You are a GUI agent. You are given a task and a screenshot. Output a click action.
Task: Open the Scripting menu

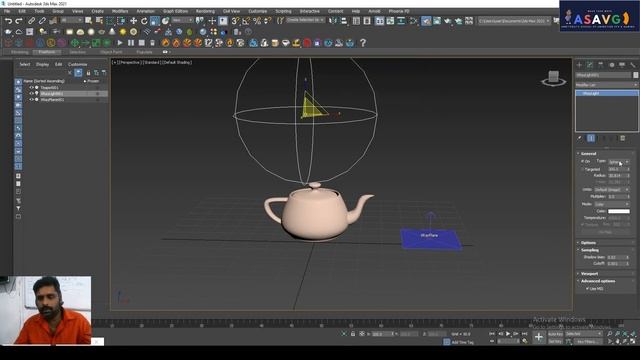tap(283, 11)
